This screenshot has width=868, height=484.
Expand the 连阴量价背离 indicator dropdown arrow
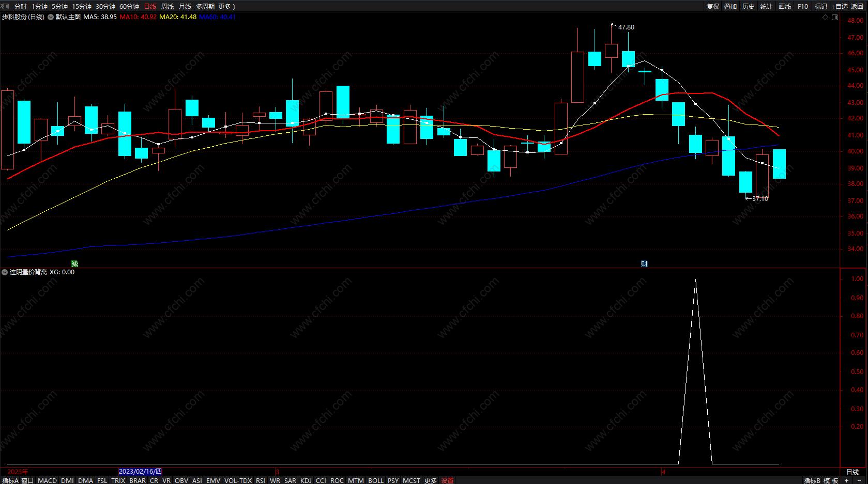pyautogui.click(x=5, y=272)
